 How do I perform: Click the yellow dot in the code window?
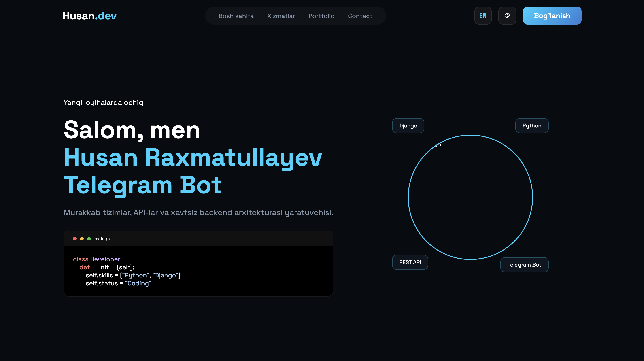click(82, 239)
